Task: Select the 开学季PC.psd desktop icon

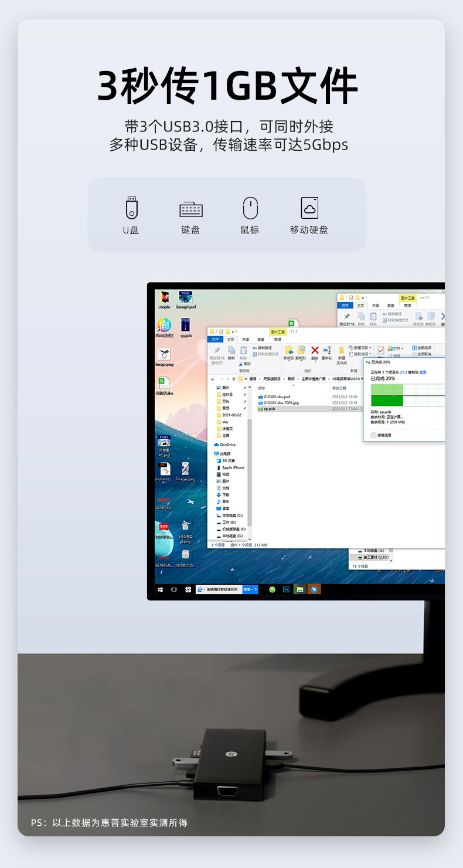Action: click(164, 446)
